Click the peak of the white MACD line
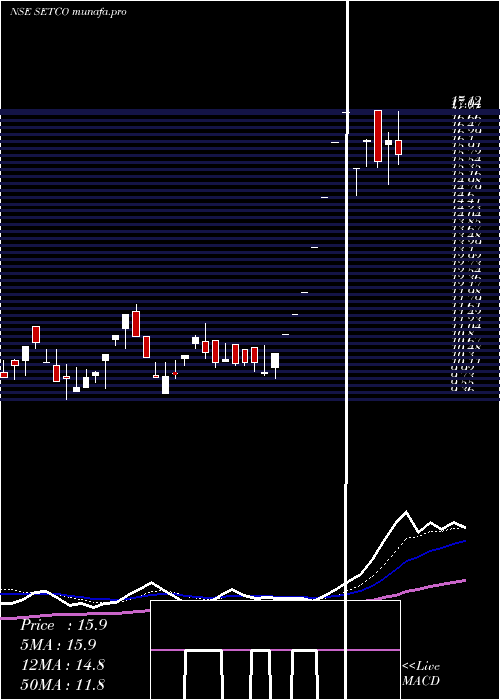500x700 pixels. pyautogui.click(x=406, y=512)
